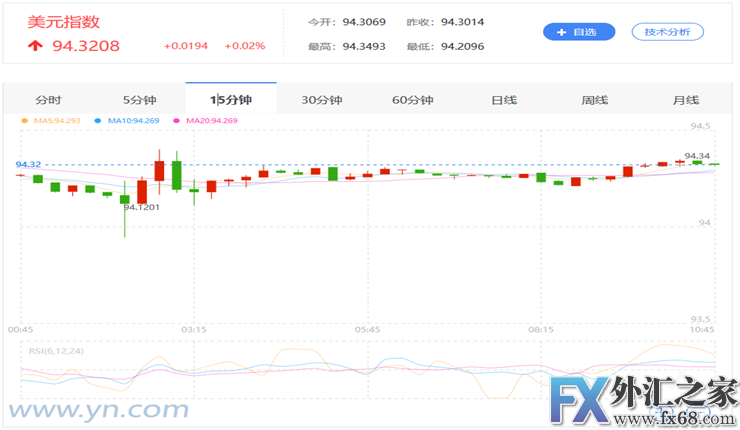740x430 pixels.
Task: Click the 93.5 y-axis label
Action: click(x=700, y=319)
